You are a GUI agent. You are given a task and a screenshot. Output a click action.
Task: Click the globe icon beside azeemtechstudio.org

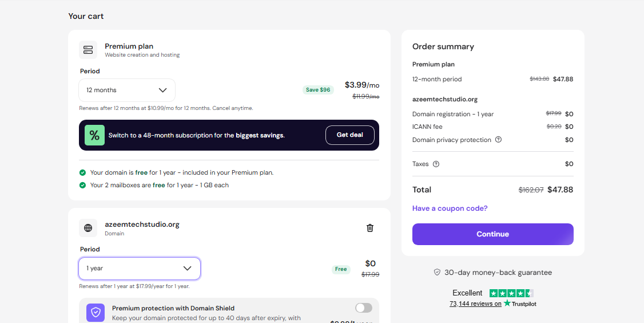(x=88, y=228)
